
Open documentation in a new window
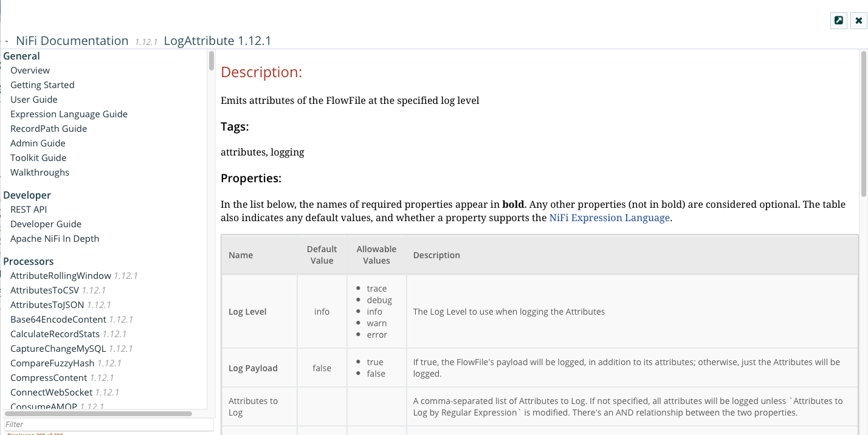pos(839,21)
